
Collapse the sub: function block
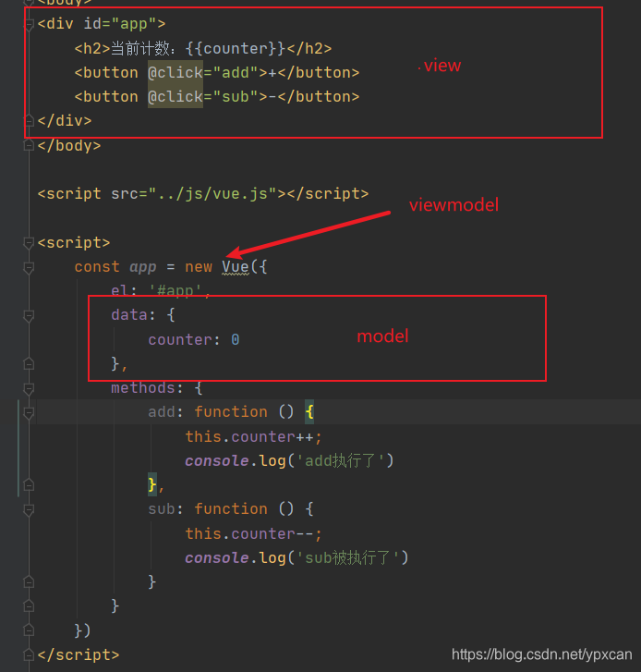(x=29, y=509)
